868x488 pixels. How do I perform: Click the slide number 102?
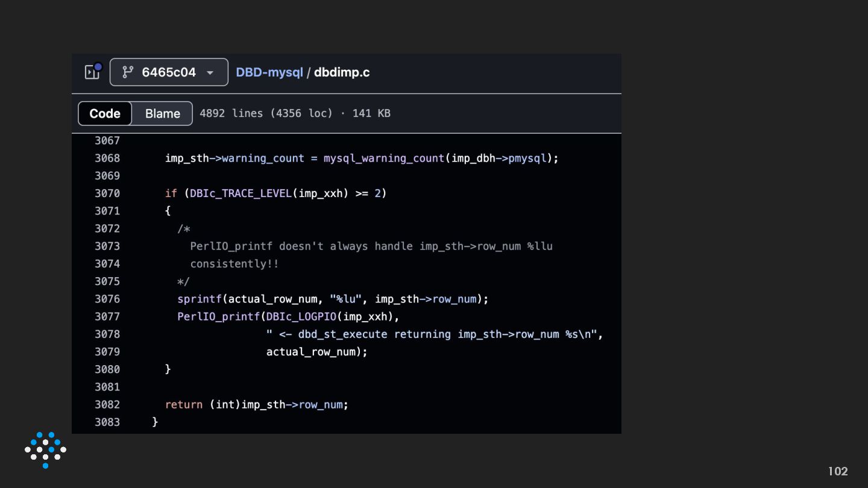coord(838,471)
